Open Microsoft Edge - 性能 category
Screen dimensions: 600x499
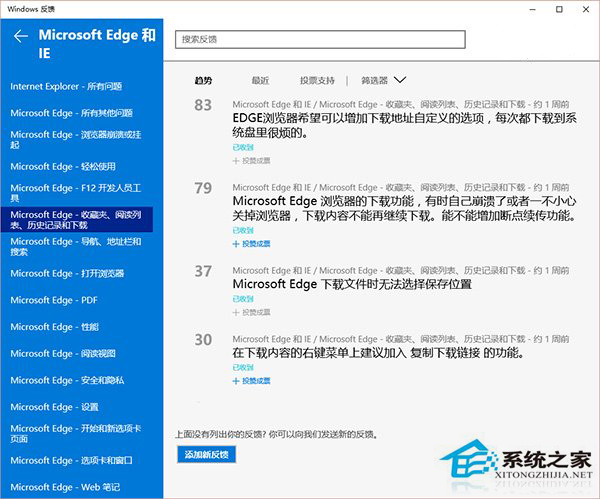pos(54,327)
